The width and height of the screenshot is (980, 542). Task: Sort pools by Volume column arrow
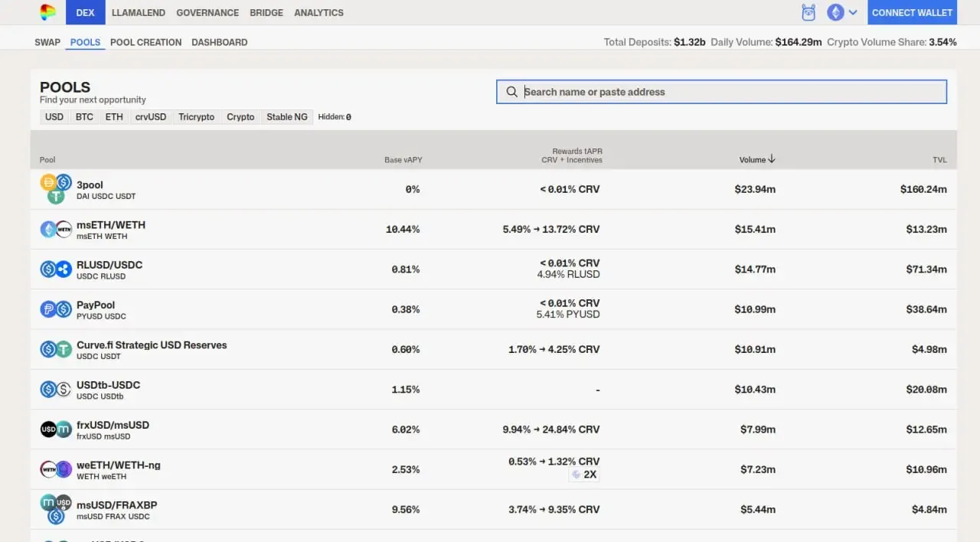(x=771, y=159)
